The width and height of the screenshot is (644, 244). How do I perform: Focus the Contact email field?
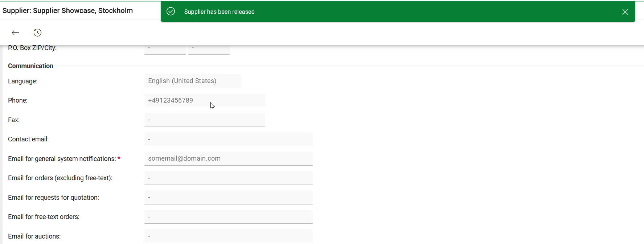pyautogui.click(x=228, y=139)
